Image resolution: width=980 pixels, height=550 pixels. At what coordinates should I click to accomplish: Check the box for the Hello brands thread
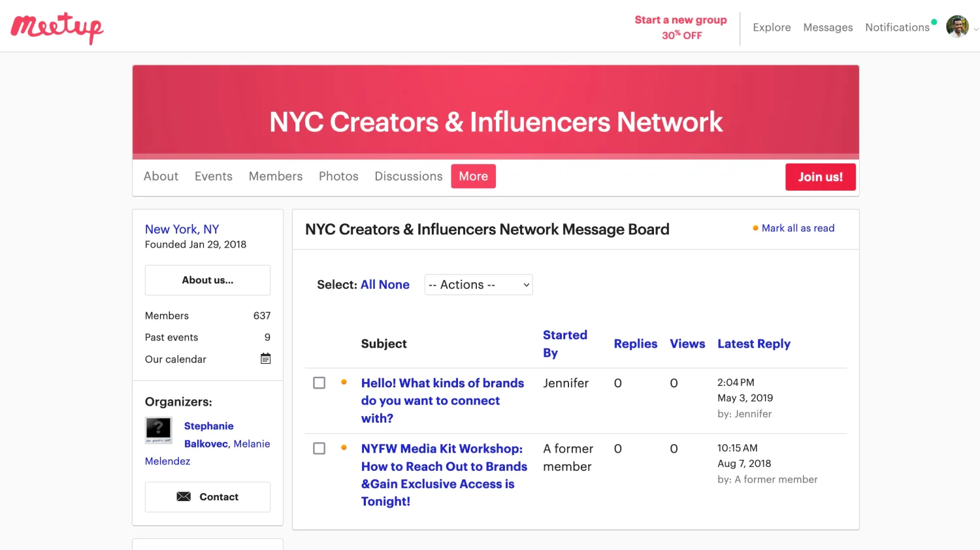point(319,383)
